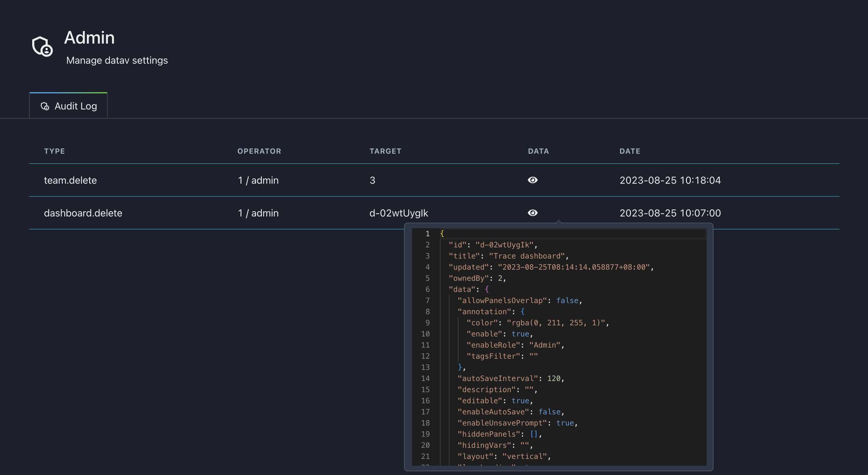
Task: Click line number 13 in code gutter
Action: [x=425, y=367]
